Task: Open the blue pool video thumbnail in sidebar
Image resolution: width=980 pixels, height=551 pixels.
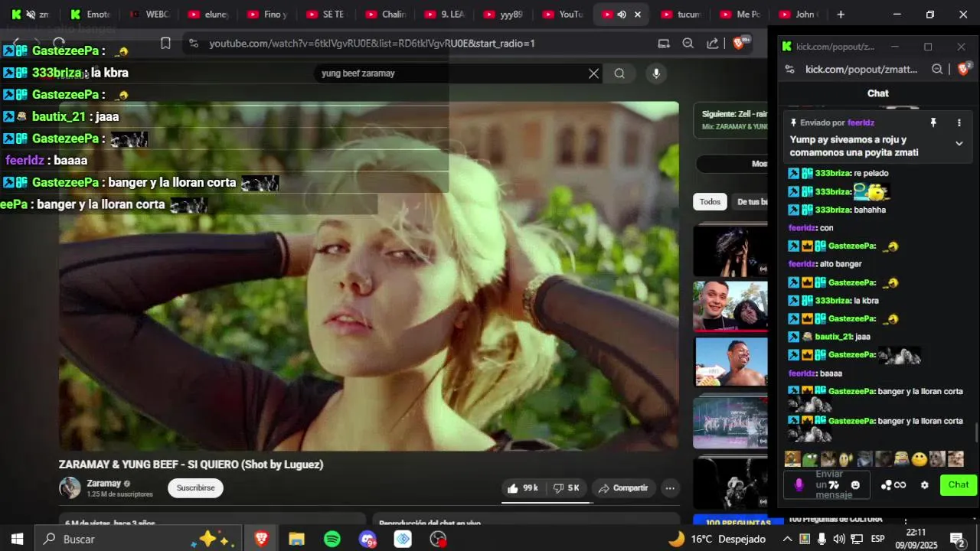Action: click(x=730, y=362)
